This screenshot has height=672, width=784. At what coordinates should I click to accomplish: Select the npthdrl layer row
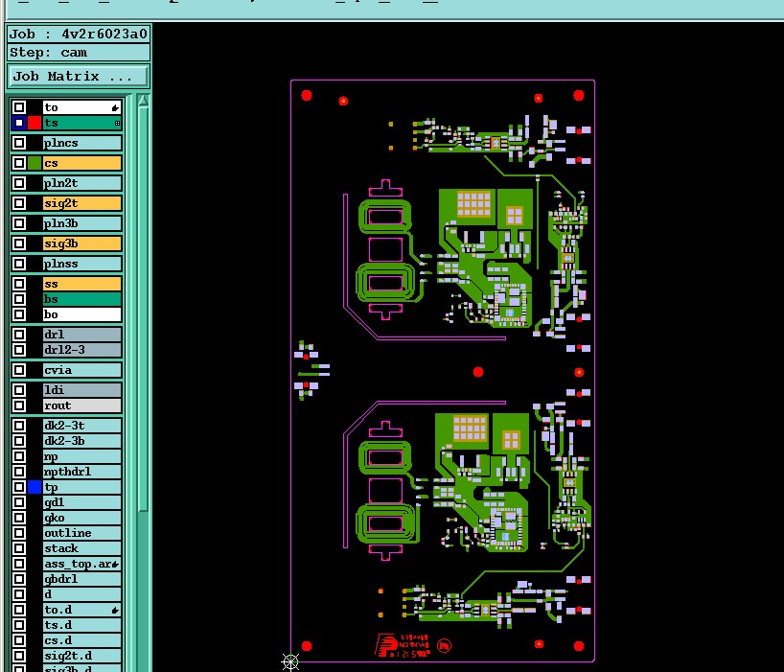pyautogui.click(x=82, y=472)
